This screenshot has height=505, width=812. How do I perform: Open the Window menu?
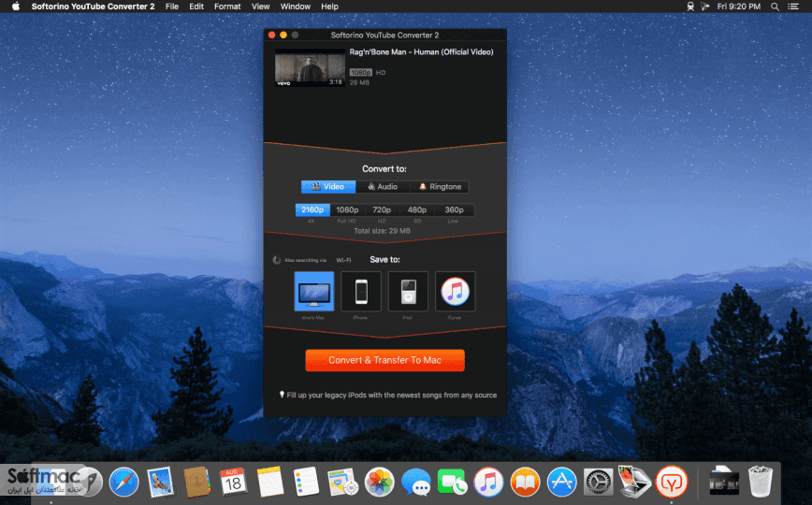click(x=296, y=7)
